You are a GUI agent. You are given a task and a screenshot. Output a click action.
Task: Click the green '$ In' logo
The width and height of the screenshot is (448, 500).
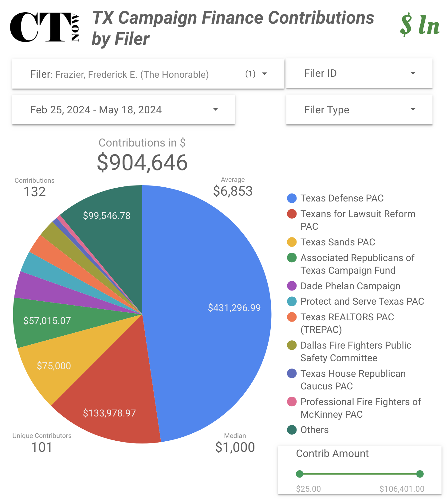point(420,25)
